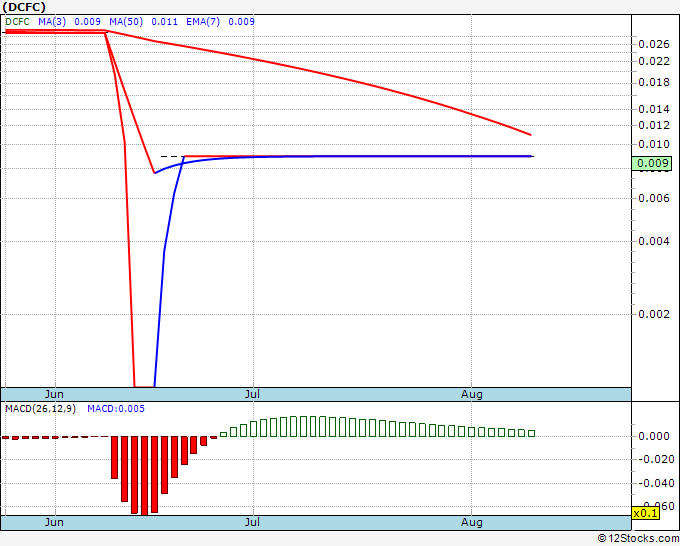The height and width of the screenshot is (546, 680).
Task: Select the green DCFC ticker label
Action: (17, 22)
